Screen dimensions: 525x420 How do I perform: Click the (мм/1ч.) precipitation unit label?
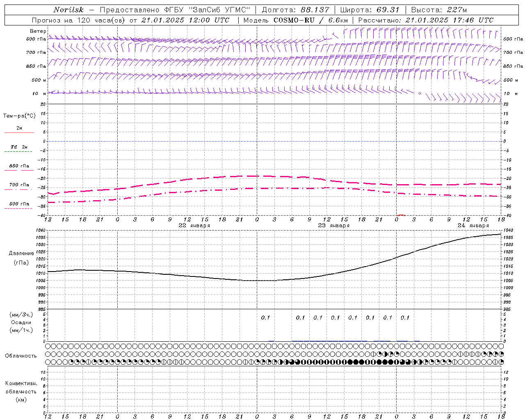[21, 330]
